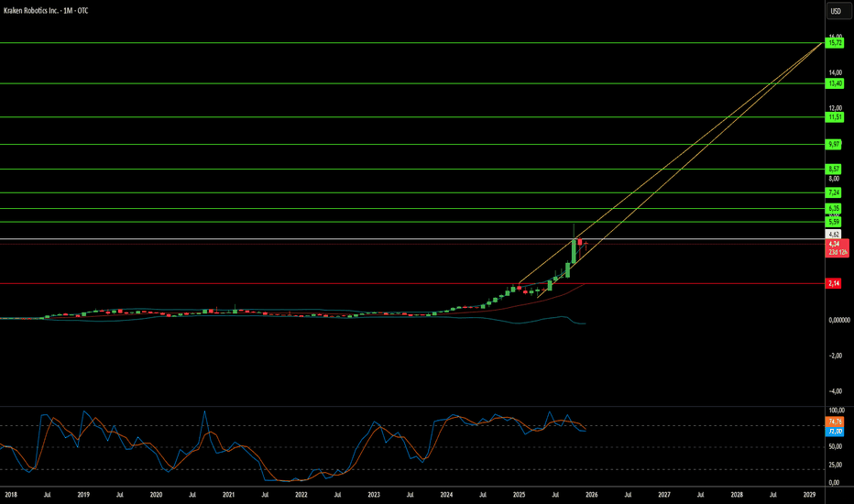Select the 13,40 price level label
Image resolution: width=854 pixels, height=504 pixels.
coord(835,83)
